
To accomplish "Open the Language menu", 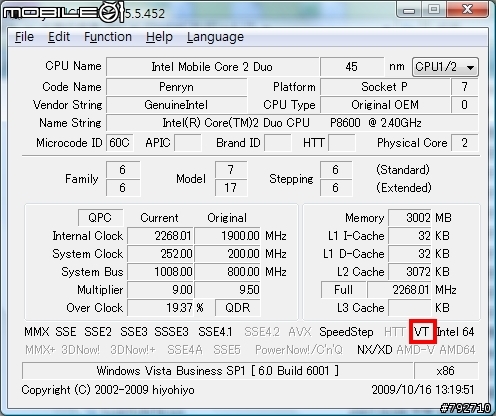I will pyautogui.click(x=215, y=37).
